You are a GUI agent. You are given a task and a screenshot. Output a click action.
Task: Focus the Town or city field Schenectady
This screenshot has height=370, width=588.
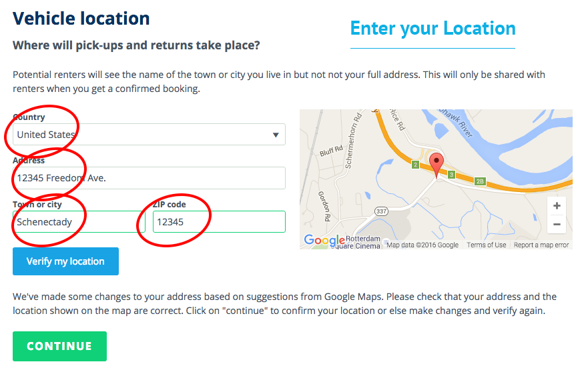79,222
